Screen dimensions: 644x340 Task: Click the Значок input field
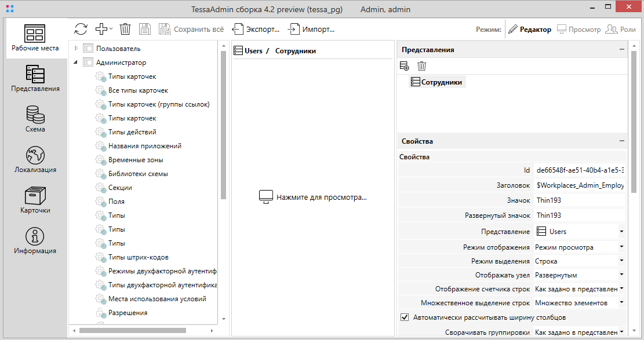pos(578,200)
